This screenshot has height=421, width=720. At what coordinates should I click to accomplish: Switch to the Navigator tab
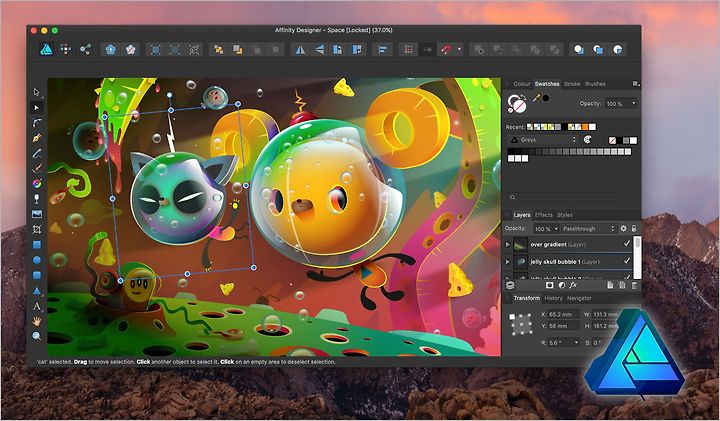click(579, 298)
